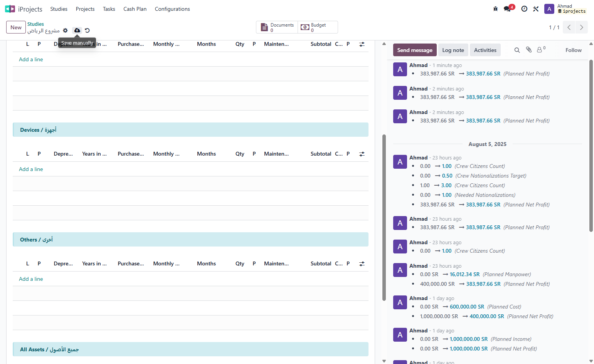Go to previous record arrow
The image size is (594, 364).
(569, 27)
